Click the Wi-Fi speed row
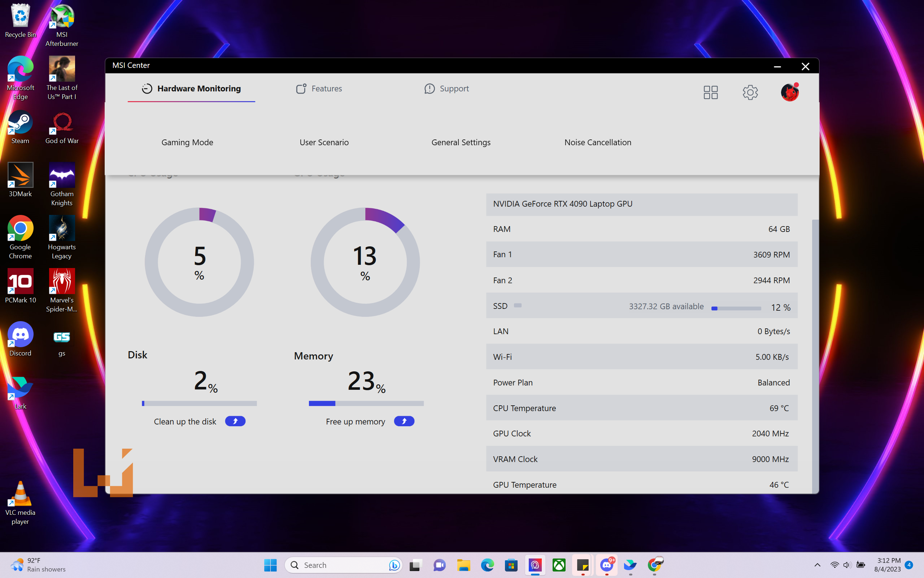The height and width of the screenshot is (578, 924). pos(641,357)
